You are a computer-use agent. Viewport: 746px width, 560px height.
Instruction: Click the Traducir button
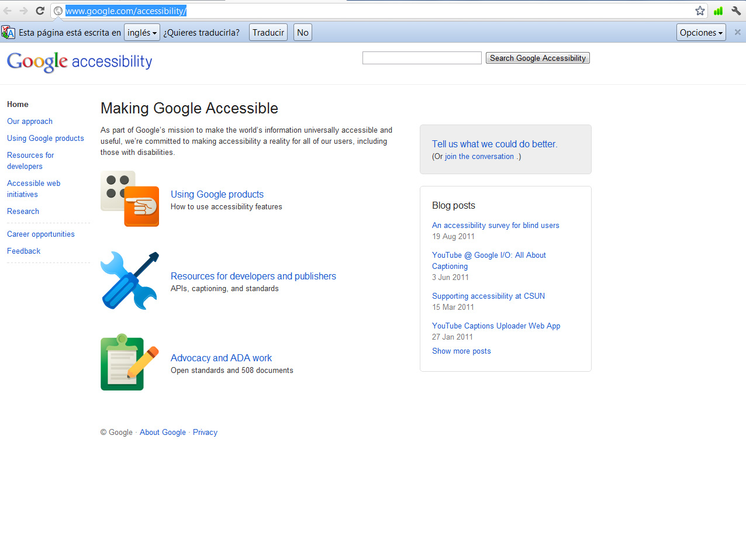coord(268,33)
